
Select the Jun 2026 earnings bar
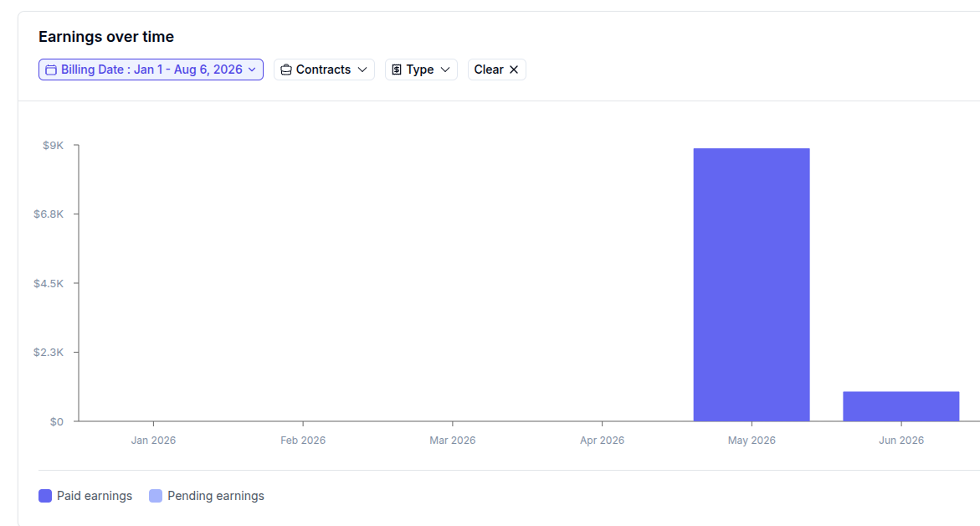click(900, 406)
